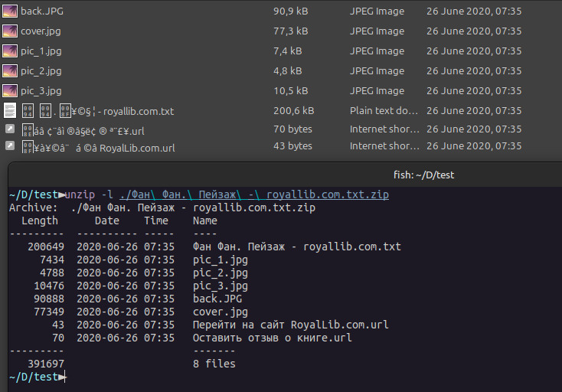Select the cover.jpg image file icon
The image size is (562, 392).
pos(10,31)
